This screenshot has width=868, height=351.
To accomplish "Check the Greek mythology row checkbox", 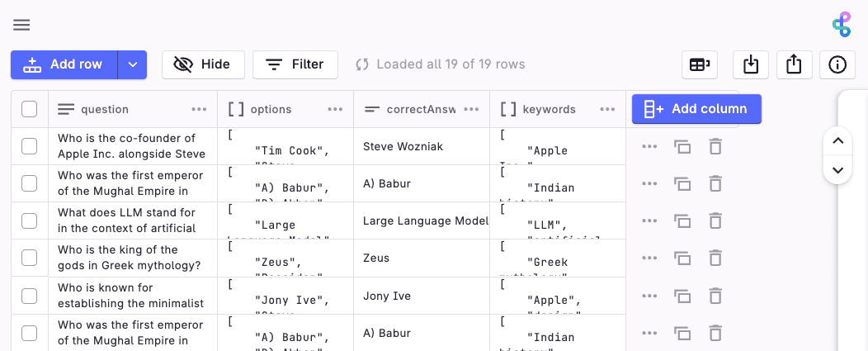I will pyautogui.click(x=30, y=259).
